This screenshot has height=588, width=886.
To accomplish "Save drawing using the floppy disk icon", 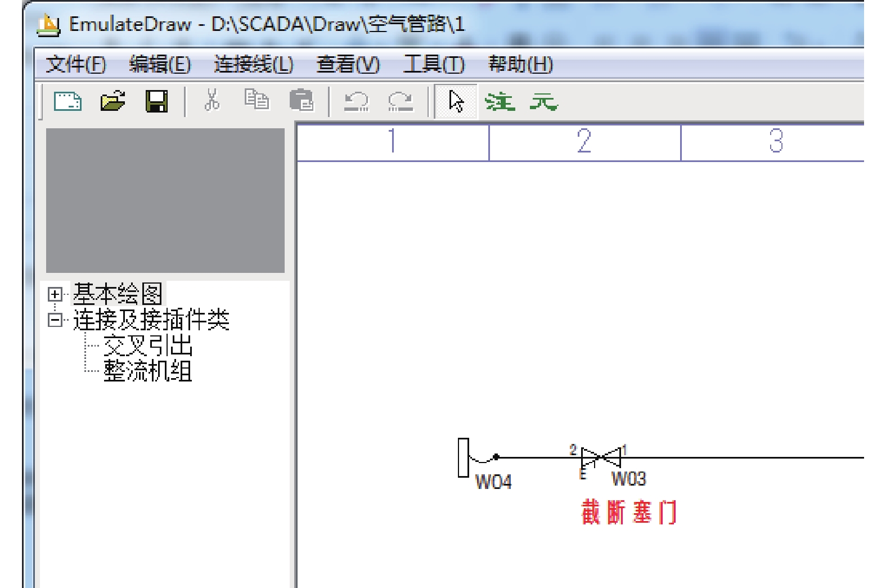I will (x=157, y=102).
